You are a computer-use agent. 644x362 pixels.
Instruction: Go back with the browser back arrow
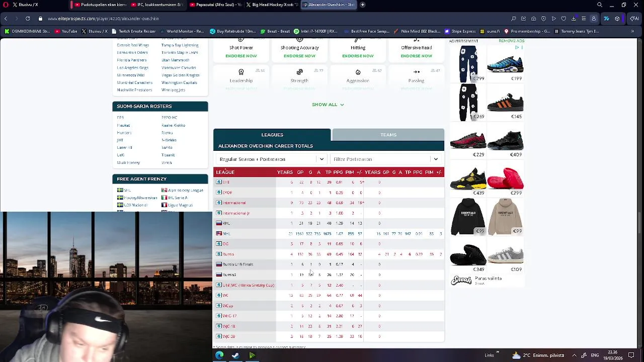[6, 19]
